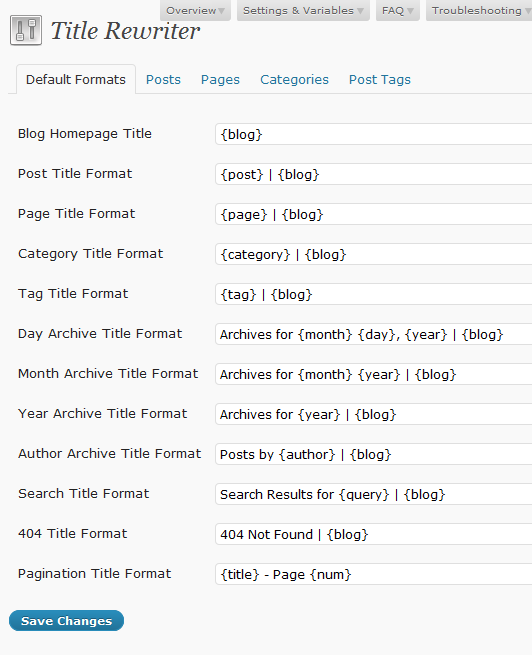Expand the FAQ help dropdown
Viewport: 532px width, 655px height.
tap(398, 10)
